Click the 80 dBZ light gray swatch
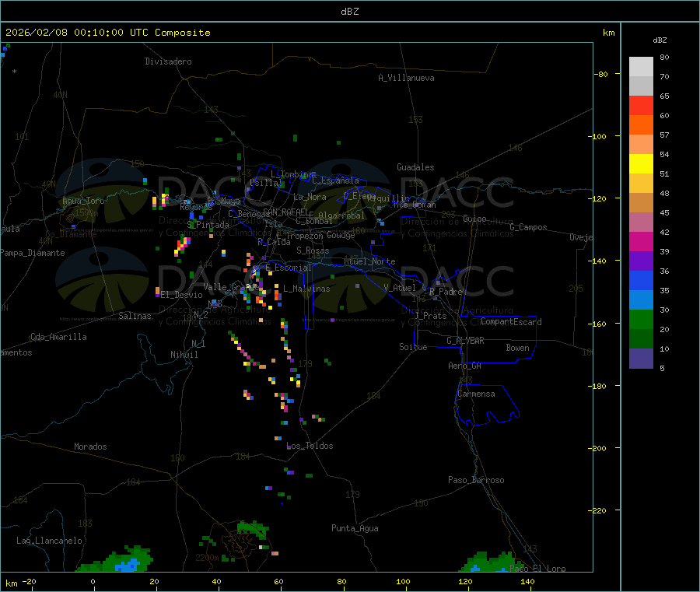This screenshot has height=592, width=700. pyautogui.click(x=641, y=67)
